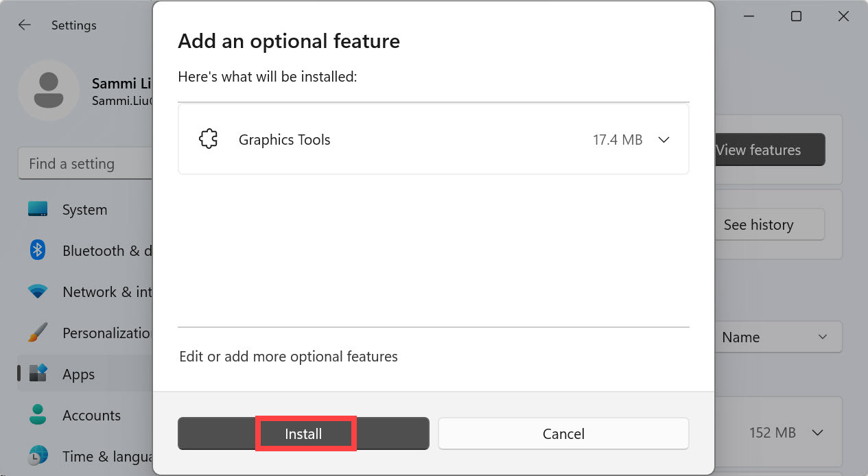Click the user profile avatar
The width and height of the screenshot is (868, 476).
tap(48, 91)
